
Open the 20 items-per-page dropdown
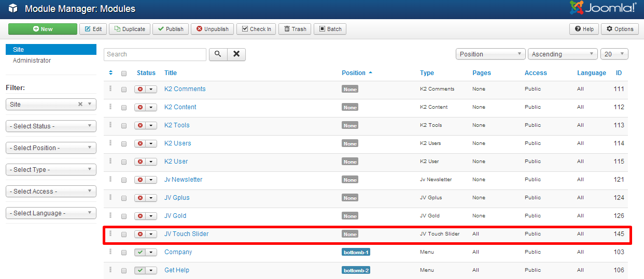(x=614, y=54)
